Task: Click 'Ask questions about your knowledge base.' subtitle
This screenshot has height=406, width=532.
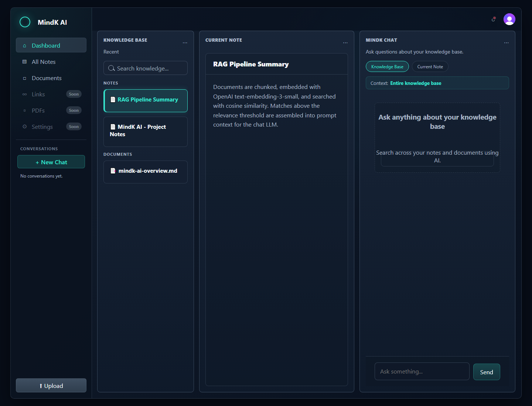Action: 415,52
